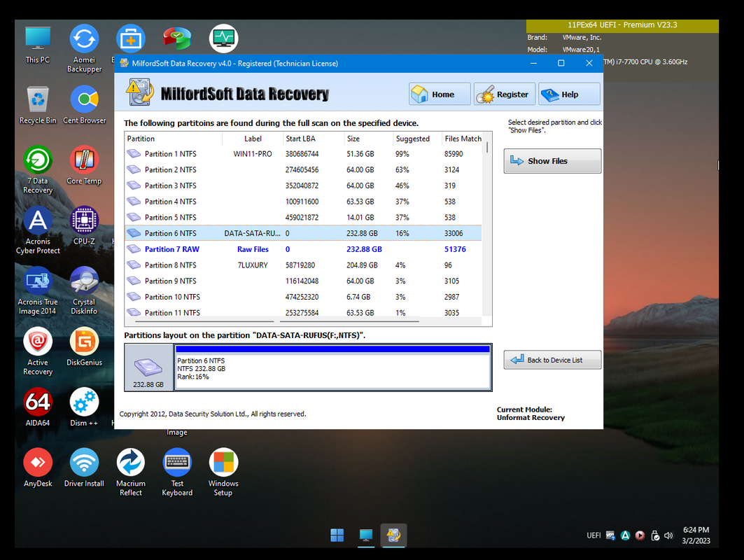This screenshot has width=744, height=560.
Task: Click the Home button in MilfordSoft
Action: point(440,94)
